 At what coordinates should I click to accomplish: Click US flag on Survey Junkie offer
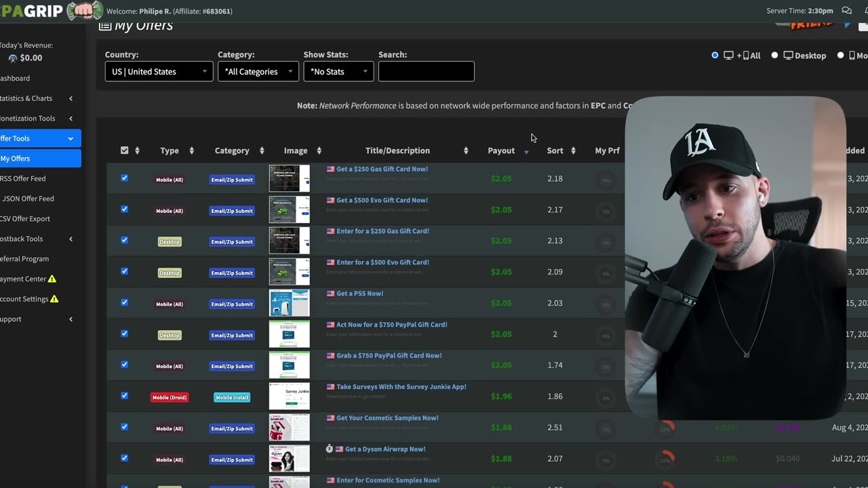coord(331,387)
